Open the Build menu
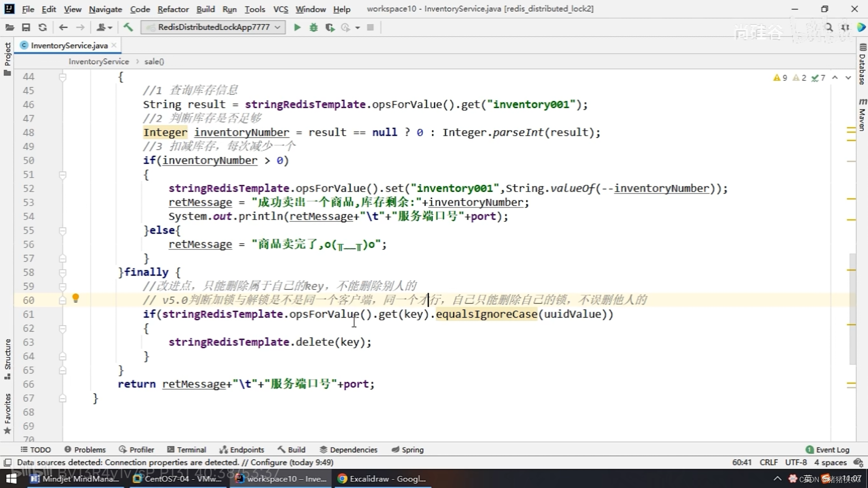Viewport: 868px width, 488px height. point(206,9)
